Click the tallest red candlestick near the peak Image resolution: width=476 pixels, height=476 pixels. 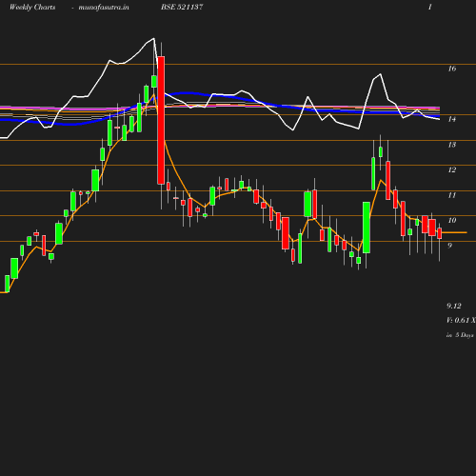pos(161,120)
